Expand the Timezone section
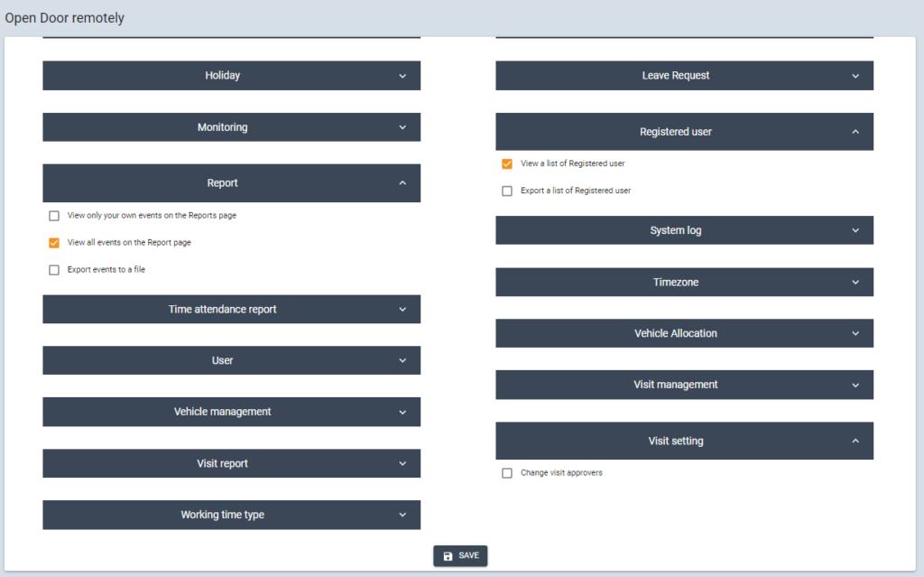This screenshot has height=577, width=924. [x=684, y=282]
